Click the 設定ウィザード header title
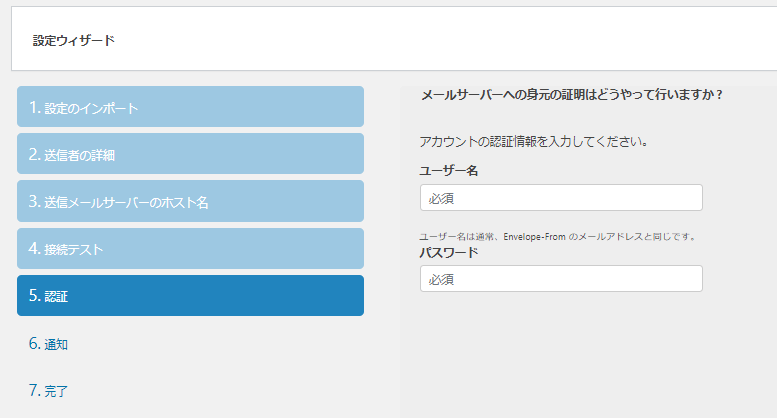 coord(74,41)
